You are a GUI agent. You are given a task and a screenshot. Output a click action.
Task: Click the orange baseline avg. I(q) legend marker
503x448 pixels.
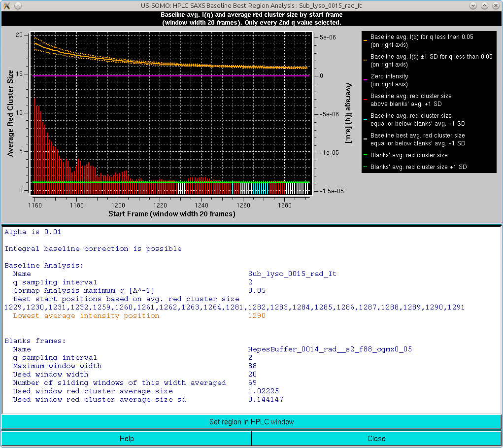coord(366,40)
